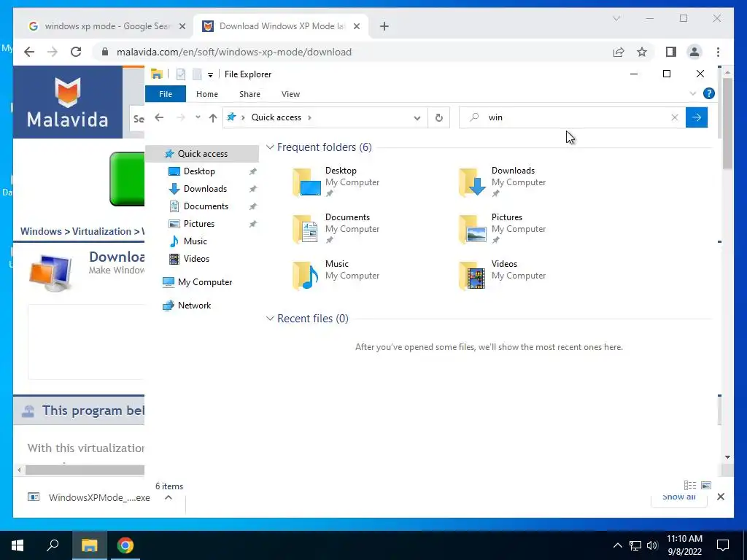The image size is (747, 560).
Task: Select Downloads in the navigation pane
Action: (205, 189)
